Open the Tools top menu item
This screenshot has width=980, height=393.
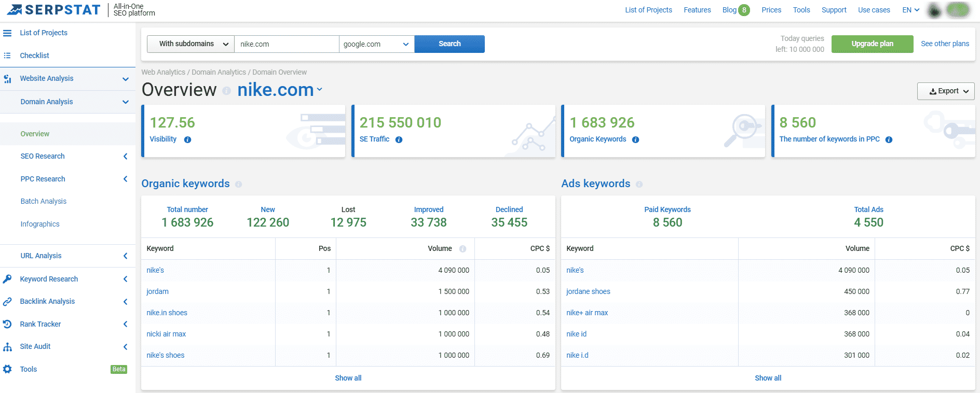[801, 10]
